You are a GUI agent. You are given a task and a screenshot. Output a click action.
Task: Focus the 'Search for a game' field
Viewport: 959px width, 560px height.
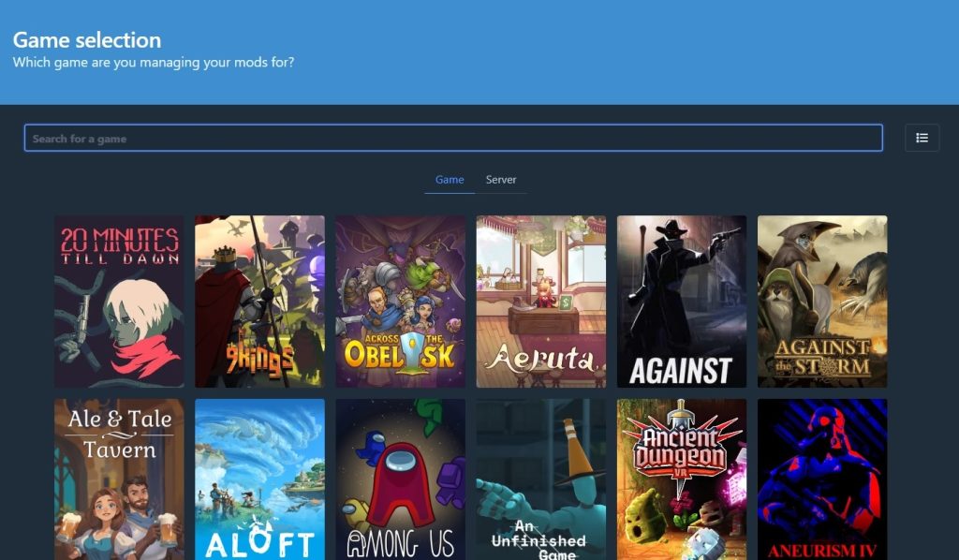tap(453, 138)
